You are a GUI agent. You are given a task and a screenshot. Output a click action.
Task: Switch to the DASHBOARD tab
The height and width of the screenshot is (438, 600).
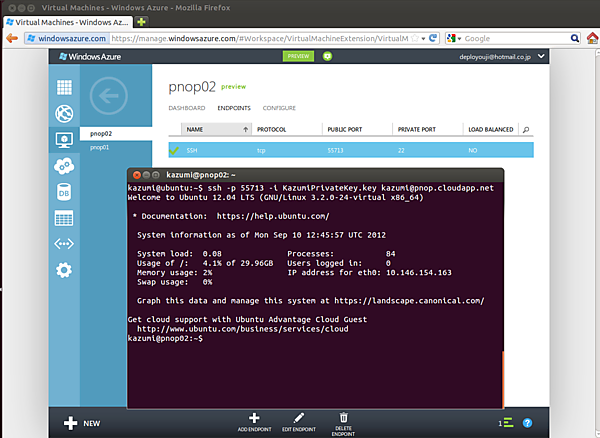[187, 108]
